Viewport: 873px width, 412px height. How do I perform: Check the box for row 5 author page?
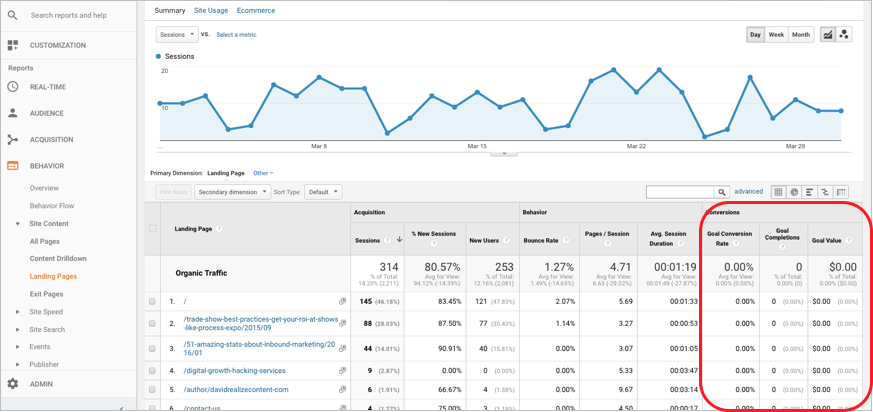click(x=153, y=390)
